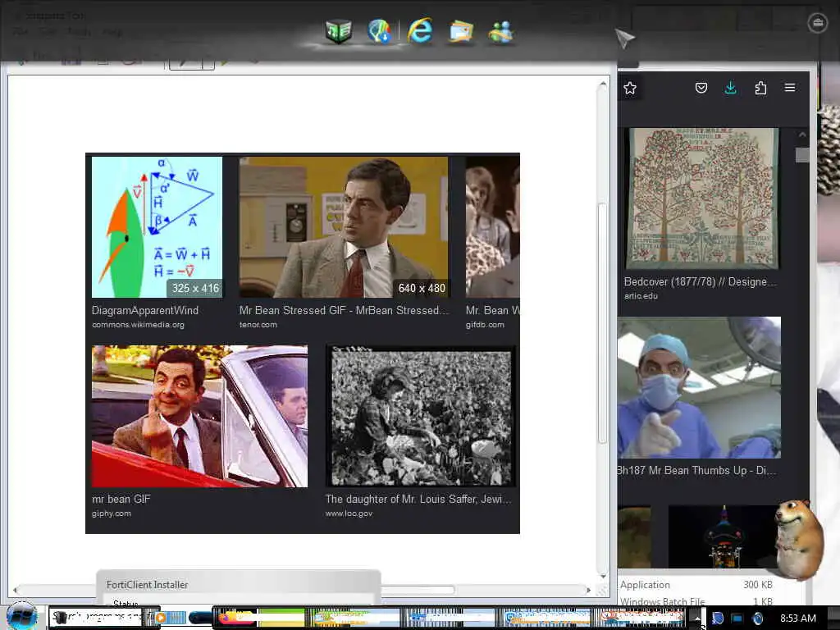Click the www.loc.gov source link
840x630 pixels.
click(x=349, y=514)
